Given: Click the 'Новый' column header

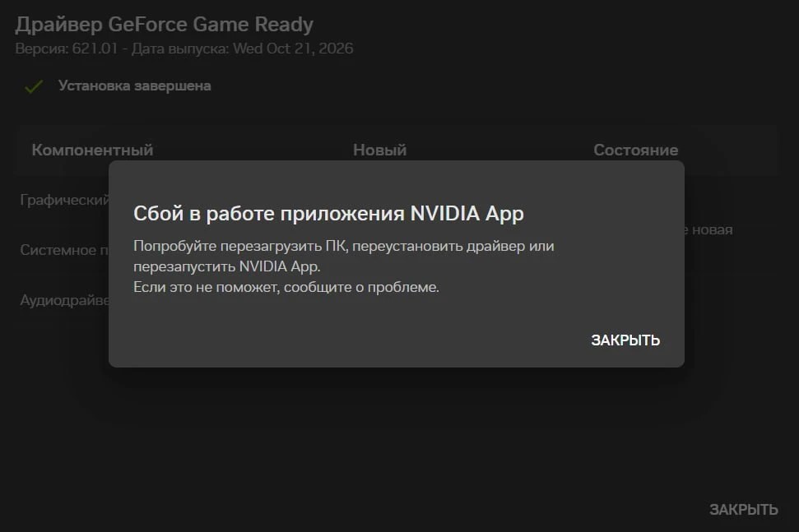Looking at the screenshot, I should pyautogui.click(x=379, y=150).
